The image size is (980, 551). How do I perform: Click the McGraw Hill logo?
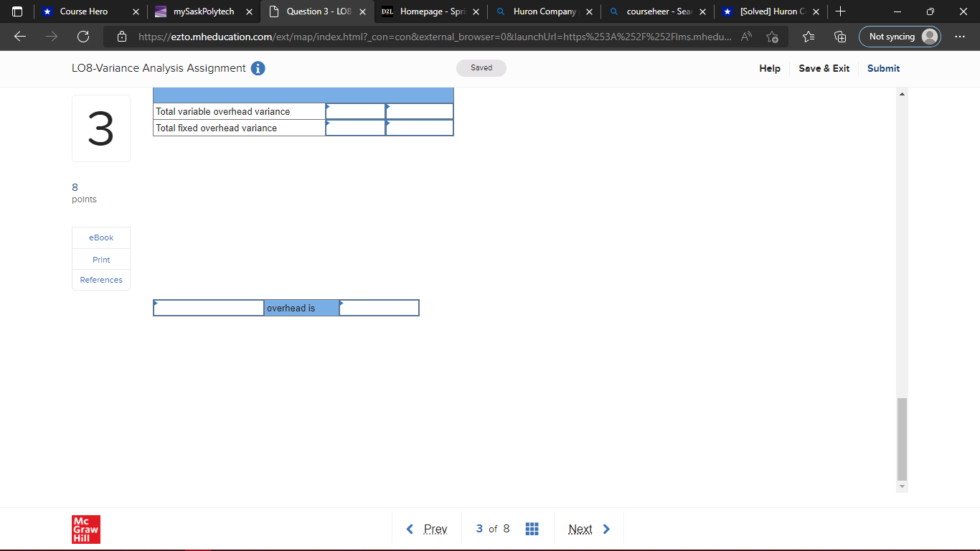[x=86, y=529]
